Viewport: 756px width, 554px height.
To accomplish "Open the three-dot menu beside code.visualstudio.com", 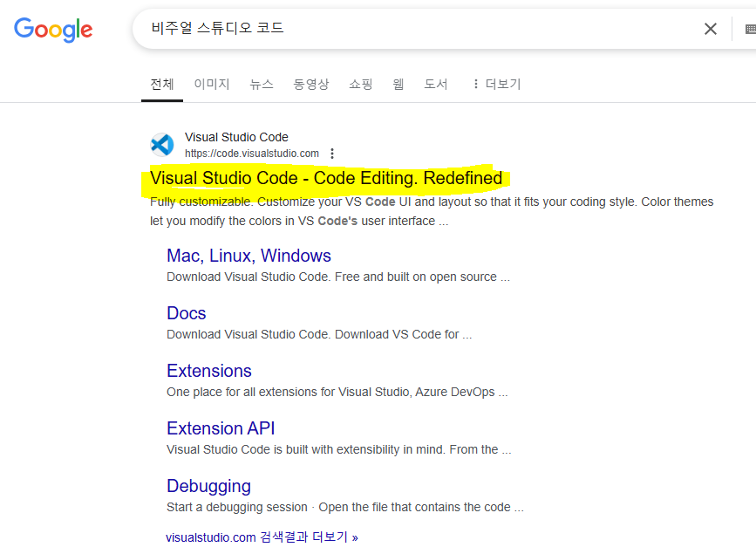I will tap(331, 154).
